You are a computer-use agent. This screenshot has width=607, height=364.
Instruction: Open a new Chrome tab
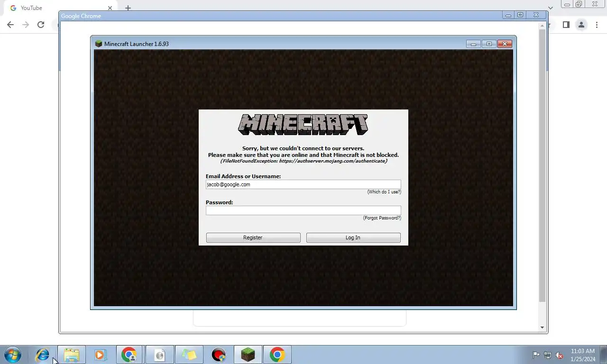click(x=128, y=8)
